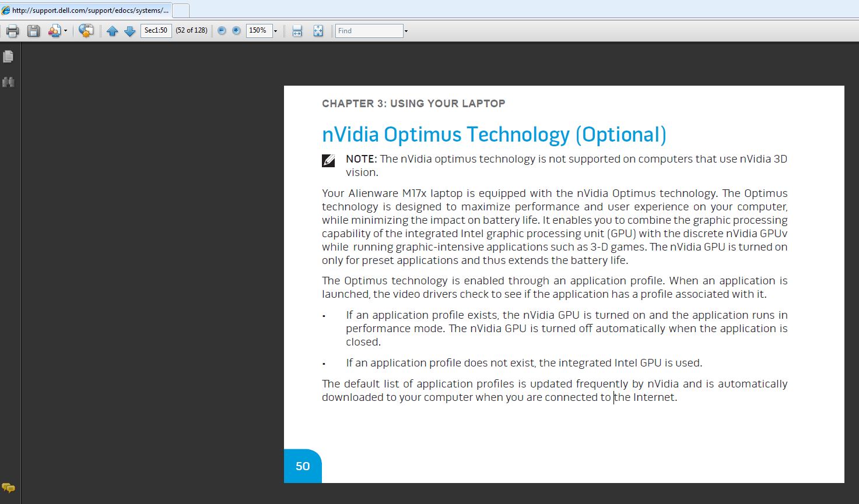Click the Print icon in the PDF toolbar
The image size is (859, 504).
(12, 31)
